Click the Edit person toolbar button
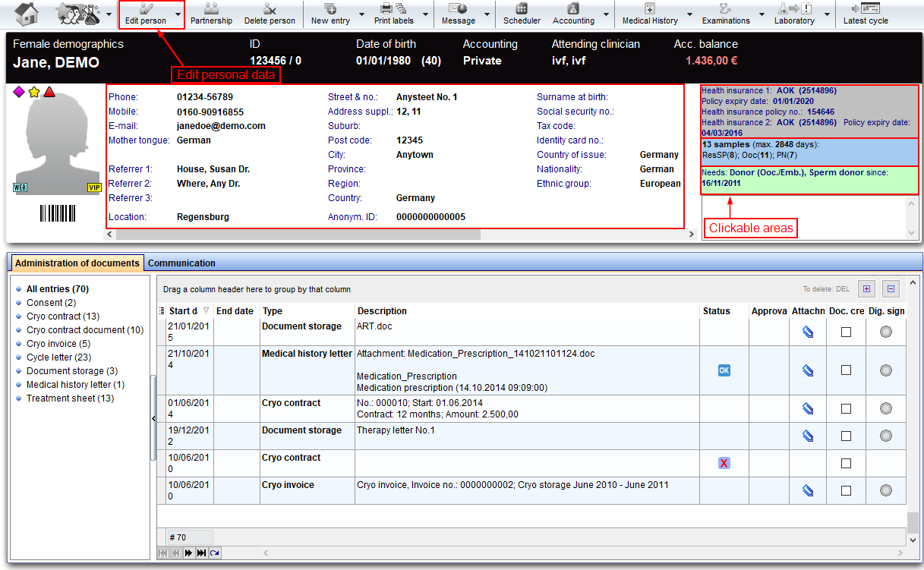Viewport: 924px width, 570px height. point(146,14)
